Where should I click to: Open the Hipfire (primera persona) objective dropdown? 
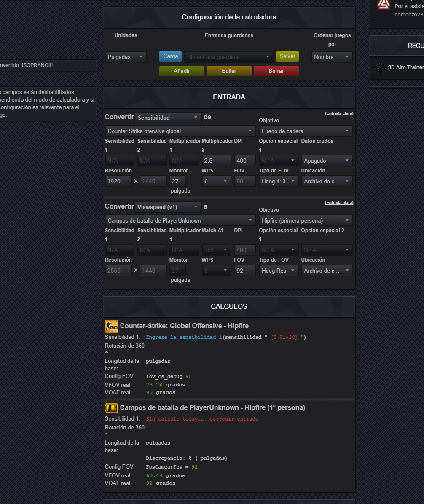point(306,220)
